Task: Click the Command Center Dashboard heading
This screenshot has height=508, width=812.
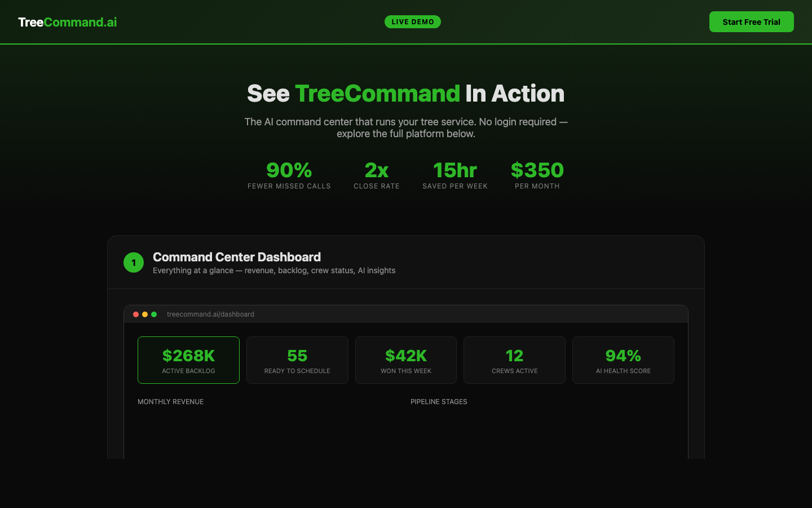Action: (x=237, y=257)
